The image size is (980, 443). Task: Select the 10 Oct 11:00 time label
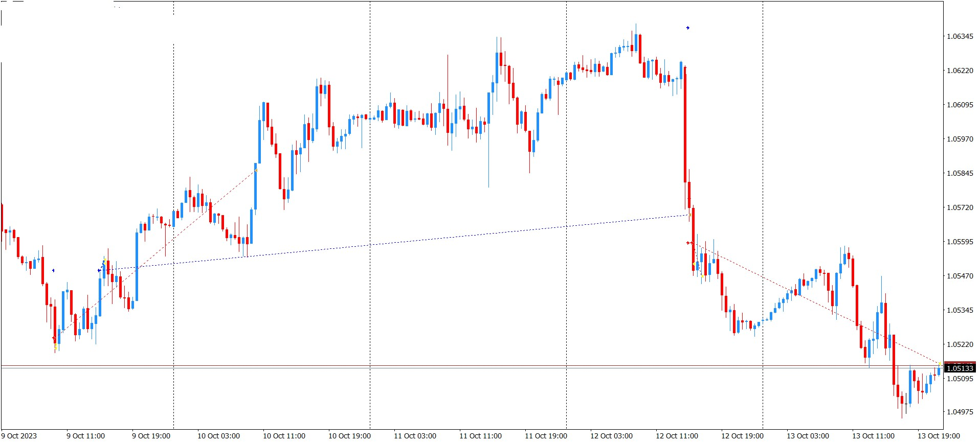(x=284, y=436)
